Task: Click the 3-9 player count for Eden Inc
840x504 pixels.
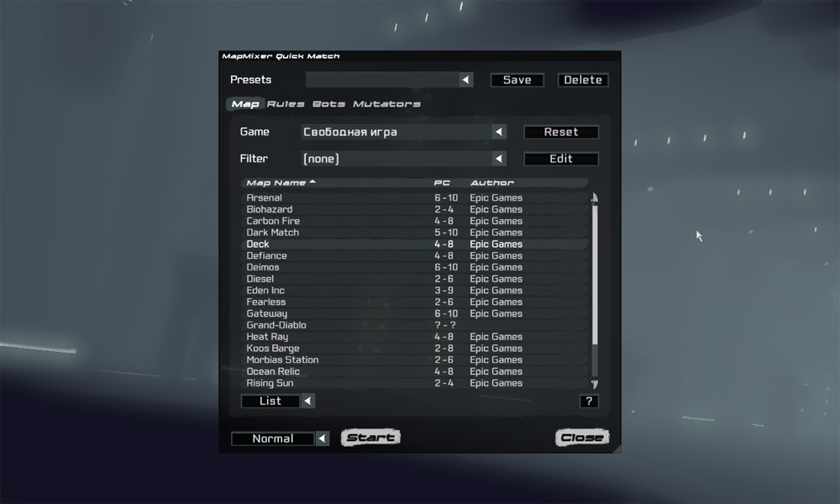Action: 444,291
